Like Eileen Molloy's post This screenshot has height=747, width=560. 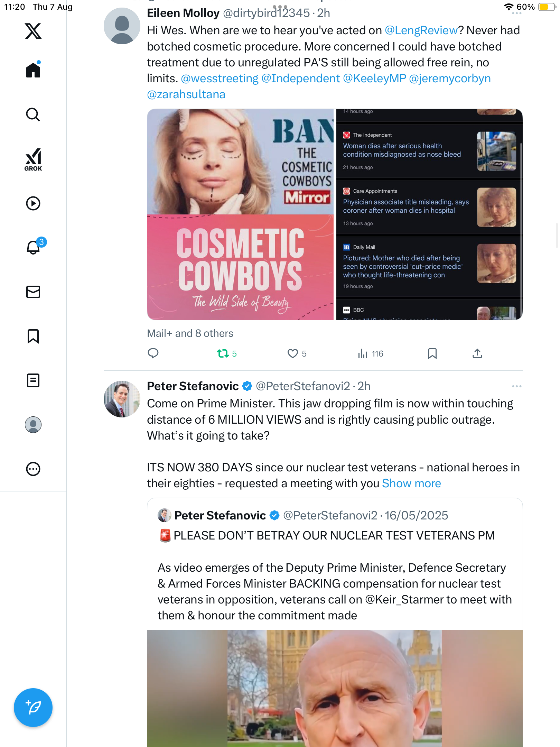point(293,353)
